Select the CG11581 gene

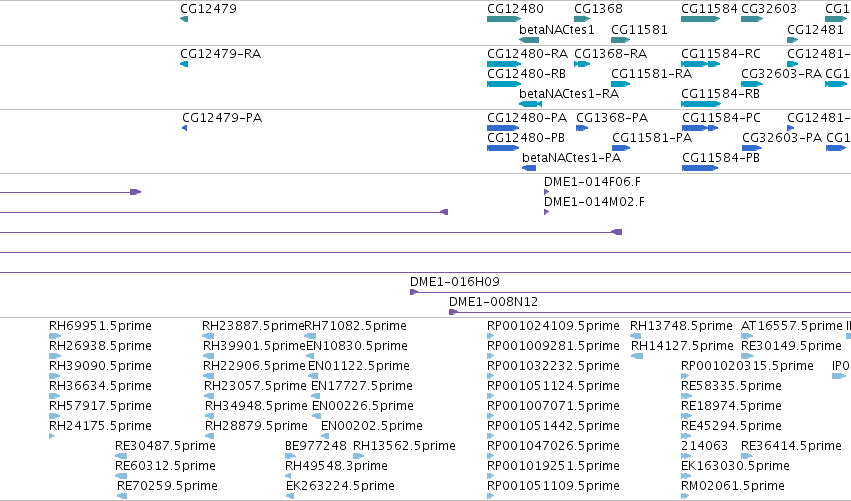pos(620,40)
